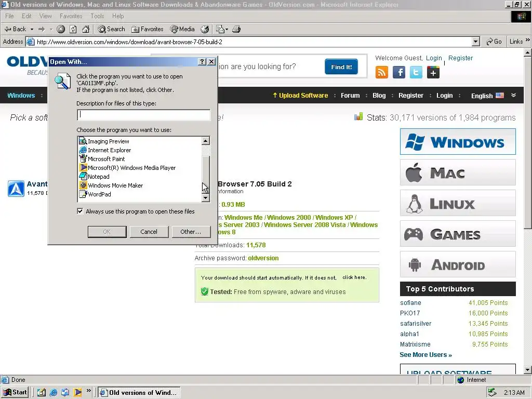Click the program list scroll-up arrow
The height and width of the screenshot is (399, 532).
coord(206,141)
